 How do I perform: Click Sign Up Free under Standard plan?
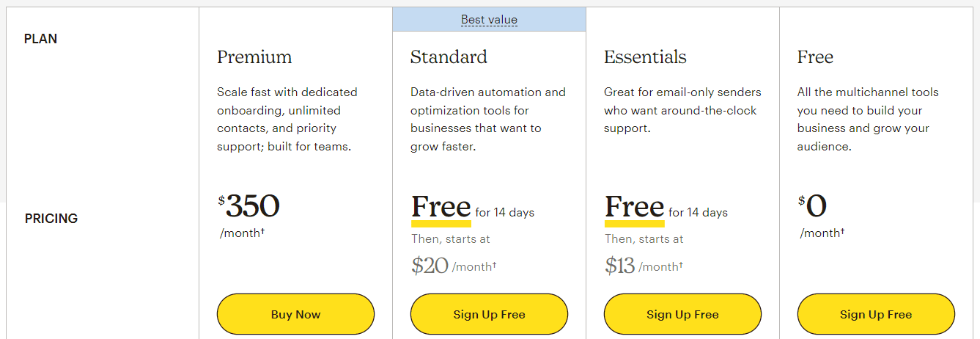[x=489, y=314]
